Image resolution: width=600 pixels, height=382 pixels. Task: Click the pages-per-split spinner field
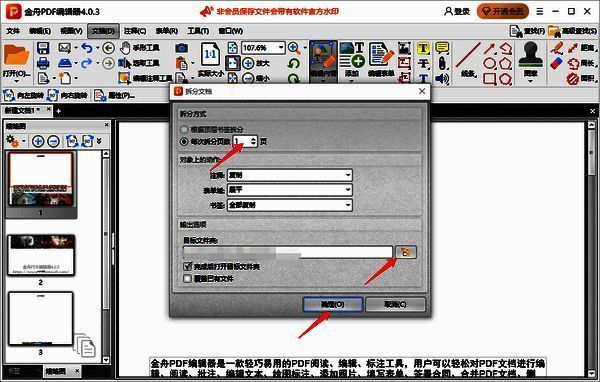click(245, 142)
